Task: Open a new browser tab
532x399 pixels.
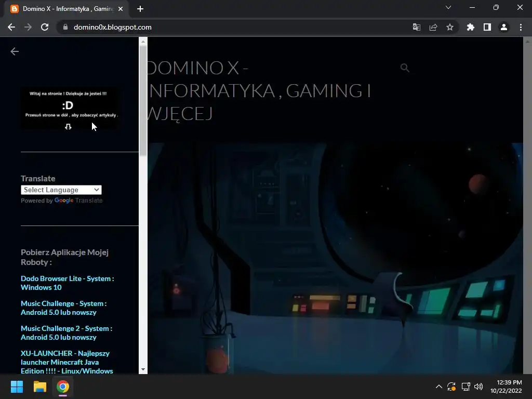Action: point(140,9)
